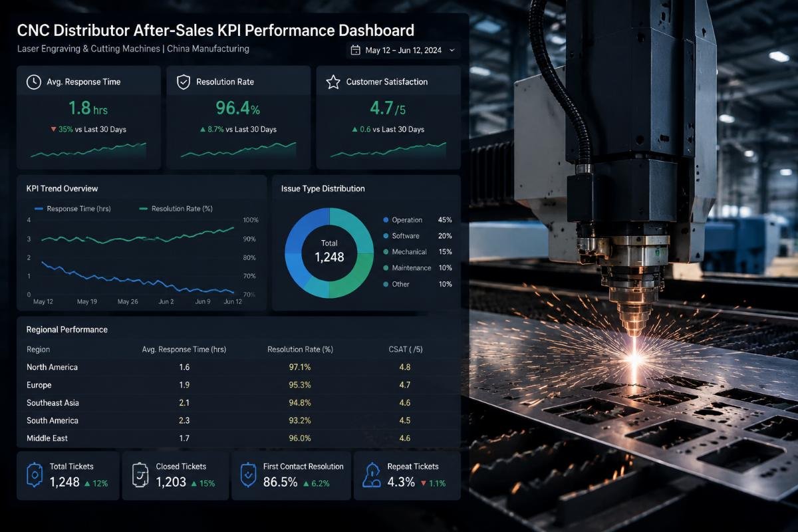Click the 45% Operation share value

pos(445,220)
